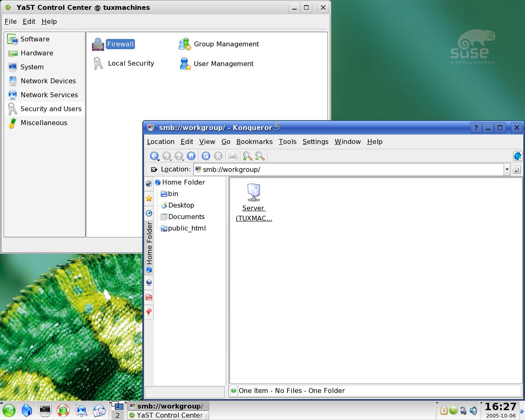Select public_html folder in sidebar tree
This screenshot has width=525, height=420.
(183, 228)
